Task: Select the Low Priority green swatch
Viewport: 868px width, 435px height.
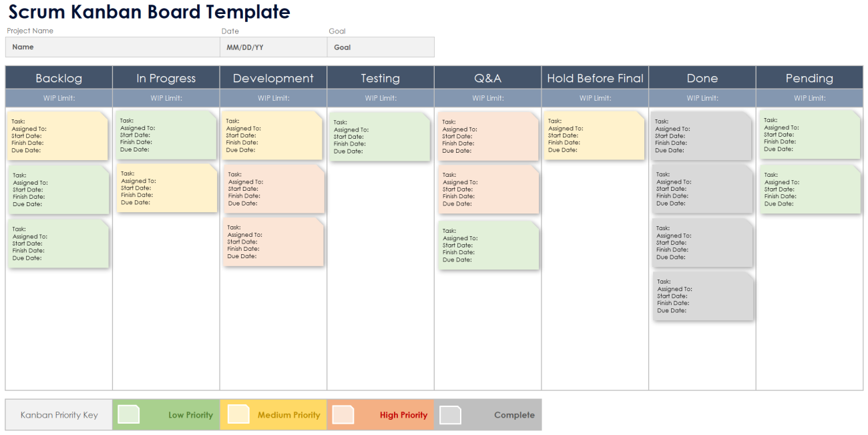Action: [x=129, y=414]
